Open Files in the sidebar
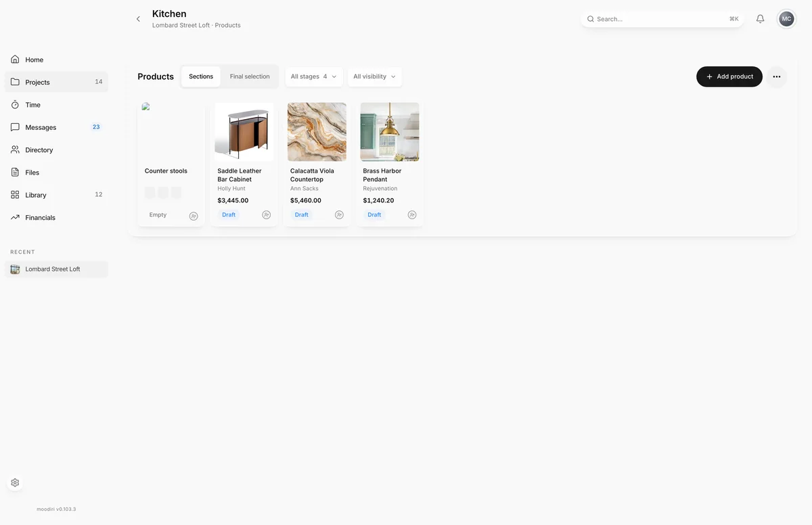The image size is (812, 525). (x=56, y=173)
